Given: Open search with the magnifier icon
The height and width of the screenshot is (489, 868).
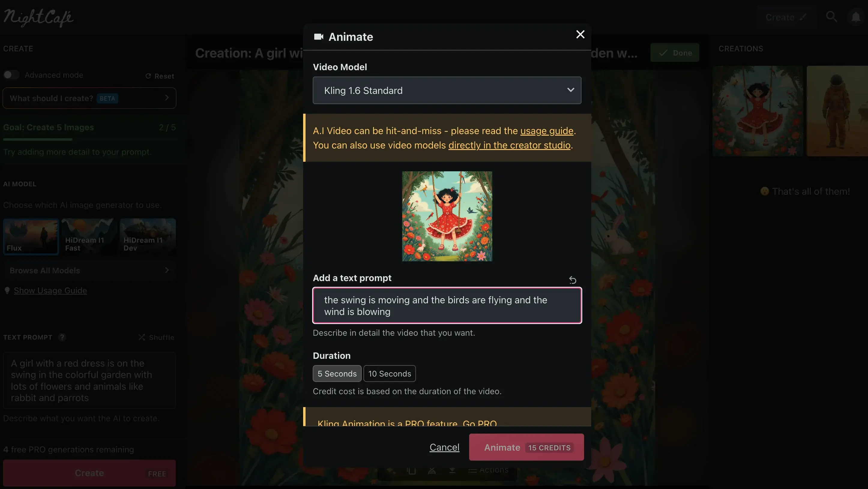Looking at the screenshot, I should (831, 17).
